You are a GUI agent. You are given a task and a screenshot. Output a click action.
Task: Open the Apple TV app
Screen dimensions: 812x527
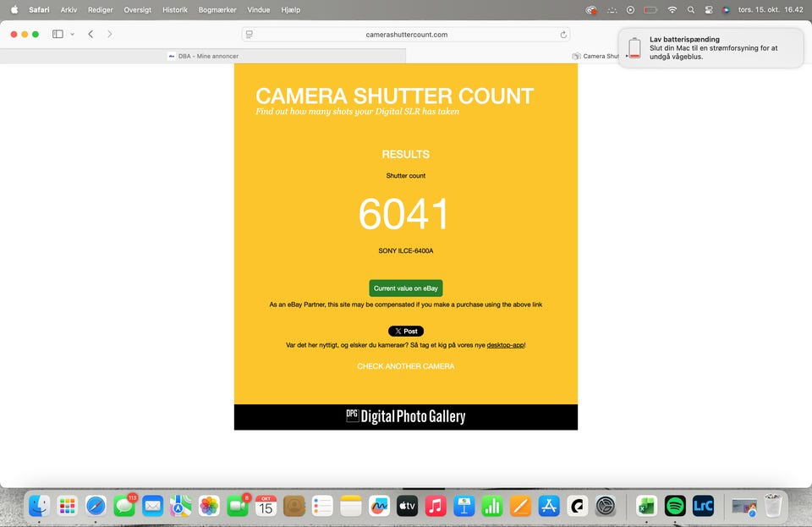tap(407, 506)
